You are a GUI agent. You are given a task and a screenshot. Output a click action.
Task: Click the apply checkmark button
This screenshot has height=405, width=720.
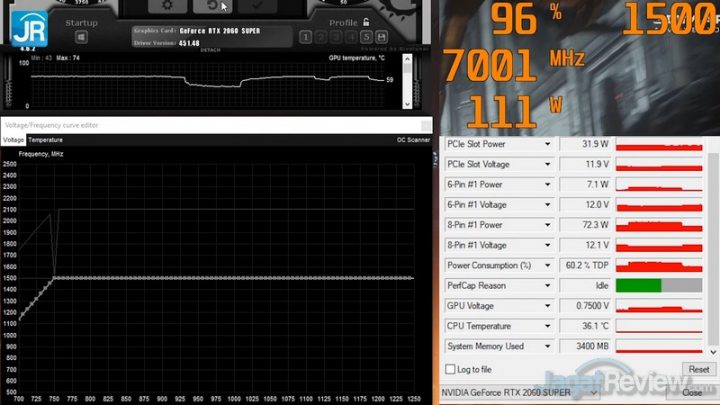[x=257, y=6]
